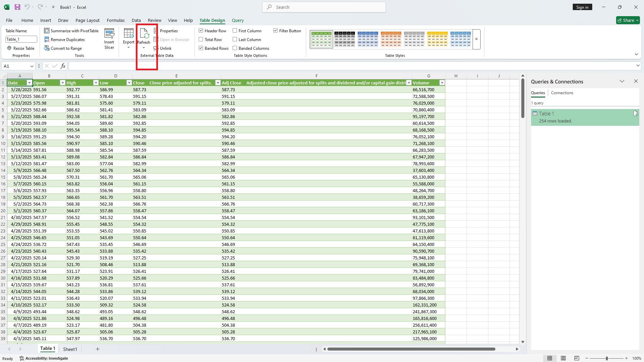Toggle the Filter Button checkbox
Image resolution: width=644 pixels, height=362 pixels.
tap(275, 31)
